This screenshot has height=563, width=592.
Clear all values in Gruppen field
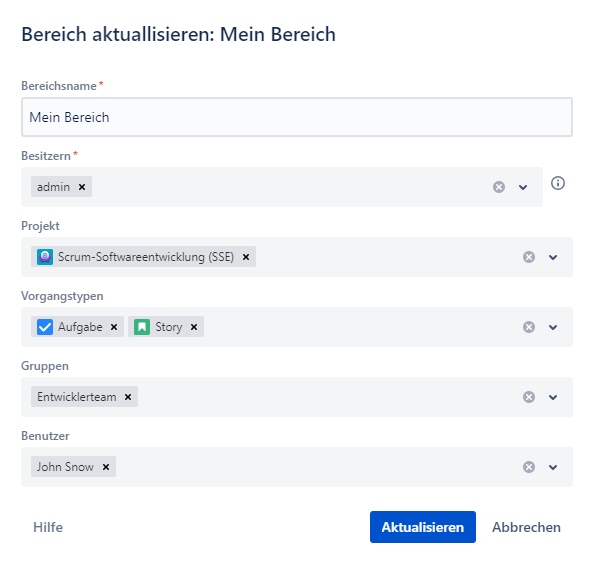(x=529, y=397)
